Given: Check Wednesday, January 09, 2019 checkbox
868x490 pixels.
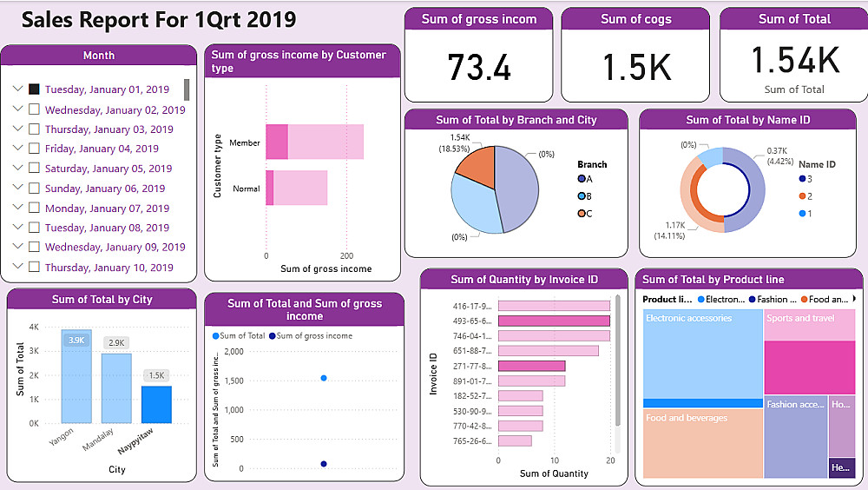Looking at the screenshot, I should point(34,247).
